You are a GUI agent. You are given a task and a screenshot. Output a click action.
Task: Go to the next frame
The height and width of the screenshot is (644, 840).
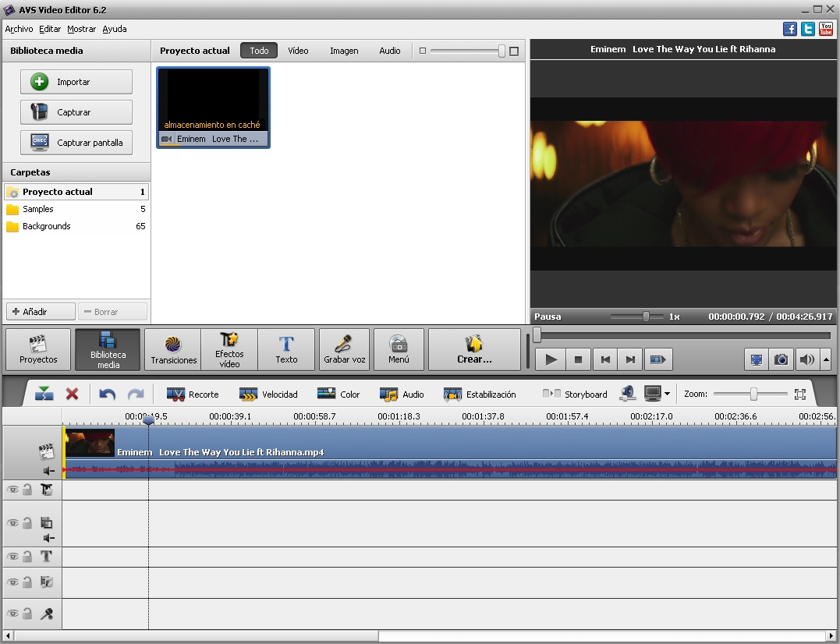(630, 359)
